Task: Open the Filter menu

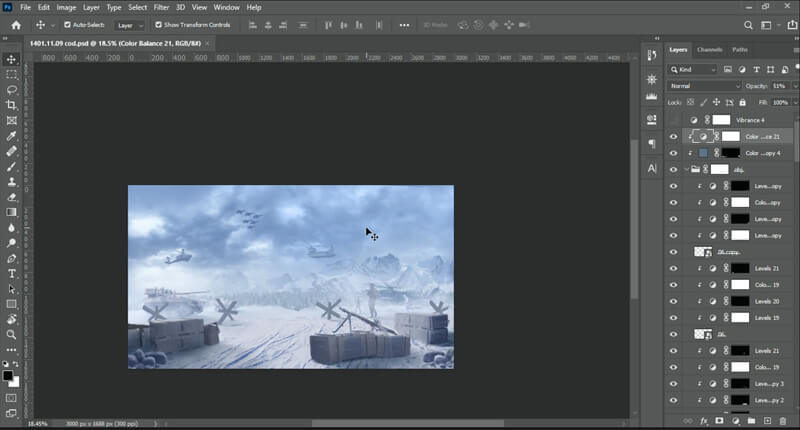Action: click(161, 7)
